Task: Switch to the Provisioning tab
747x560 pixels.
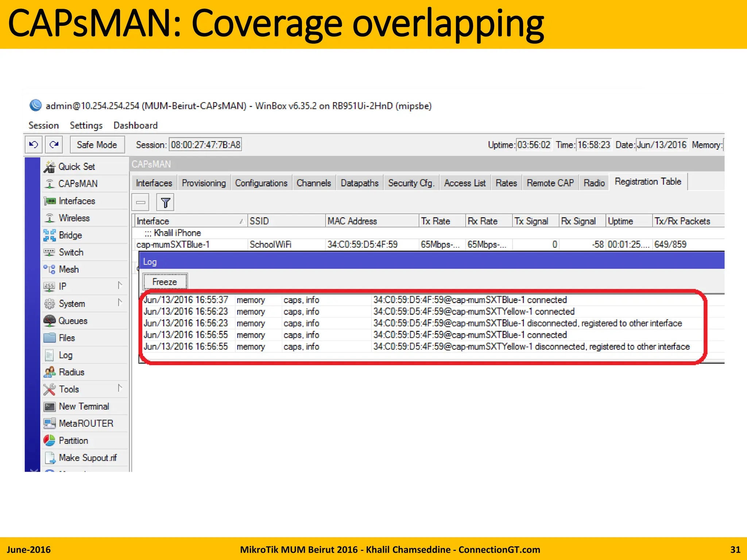Action: coord(204,183)
